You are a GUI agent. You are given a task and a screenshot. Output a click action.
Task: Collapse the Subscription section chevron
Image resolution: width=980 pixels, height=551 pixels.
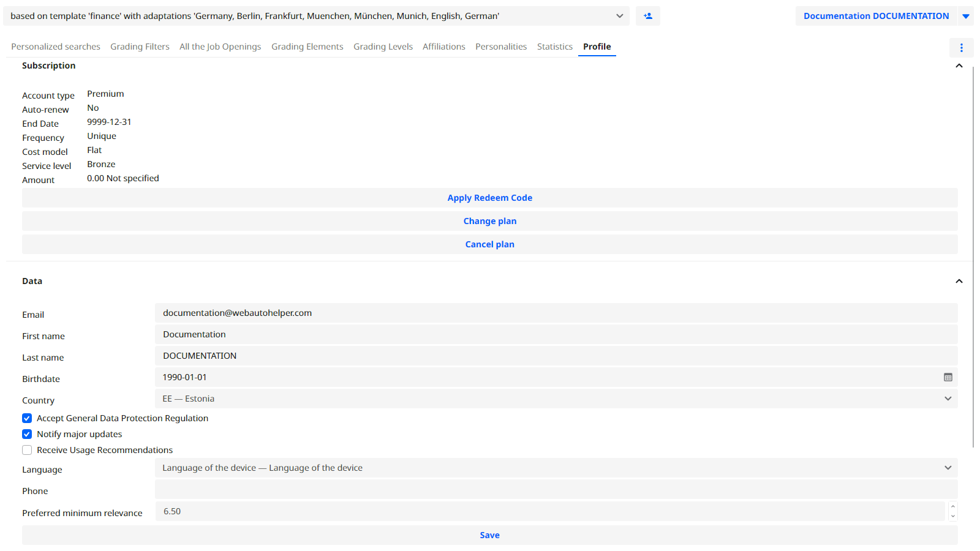(959, 66)
